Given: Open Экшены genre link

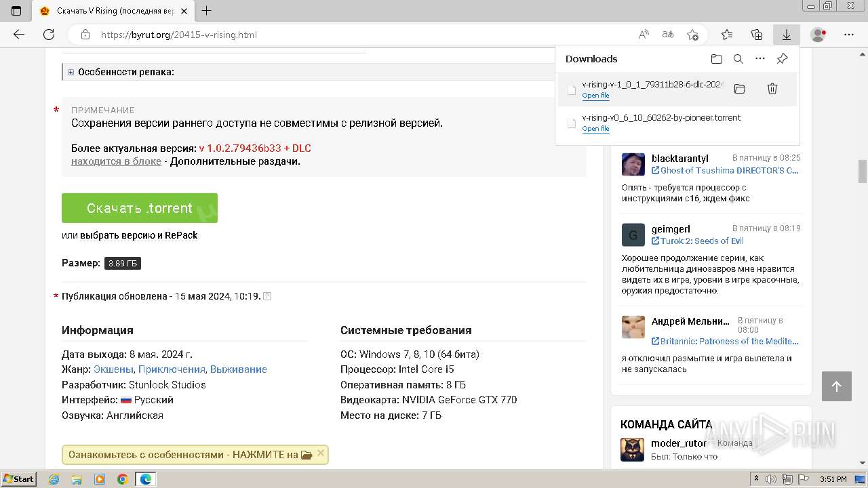Looking at the screenshot, I should (113, 369).
